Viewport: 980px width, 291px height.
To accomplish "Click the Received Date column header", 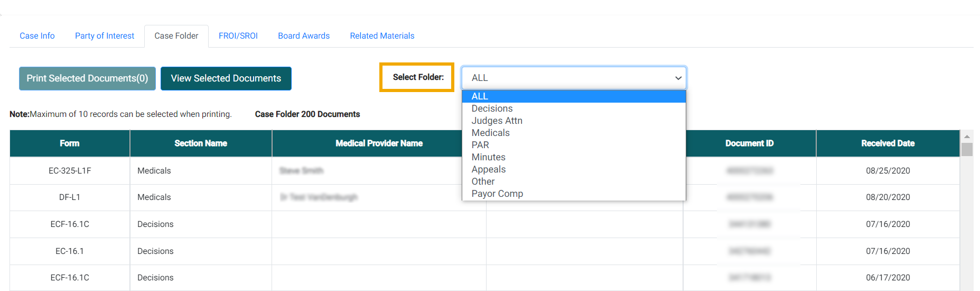I will click(888, 143).
